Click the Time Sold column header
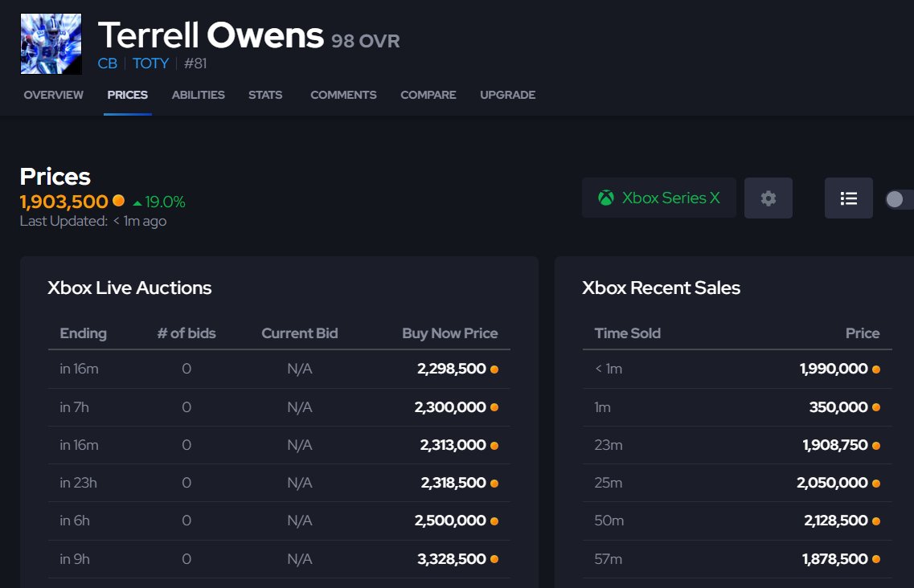The image size is (914, 588). click(628, 333)
